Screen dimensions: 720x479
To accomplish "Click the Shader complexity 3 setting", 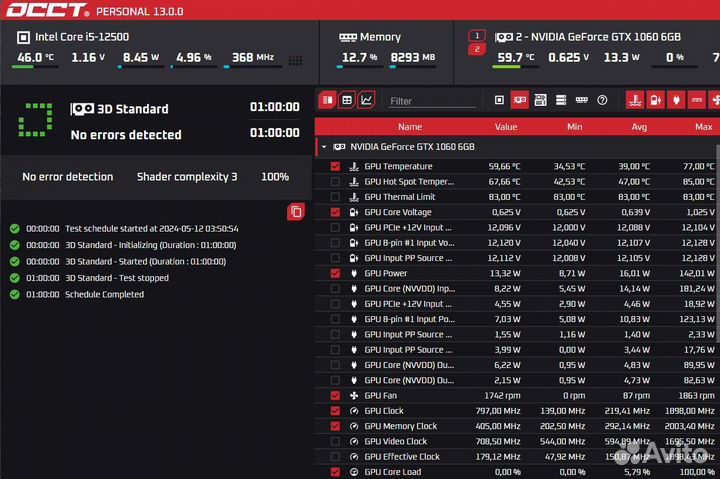I will tap(187, 177).
